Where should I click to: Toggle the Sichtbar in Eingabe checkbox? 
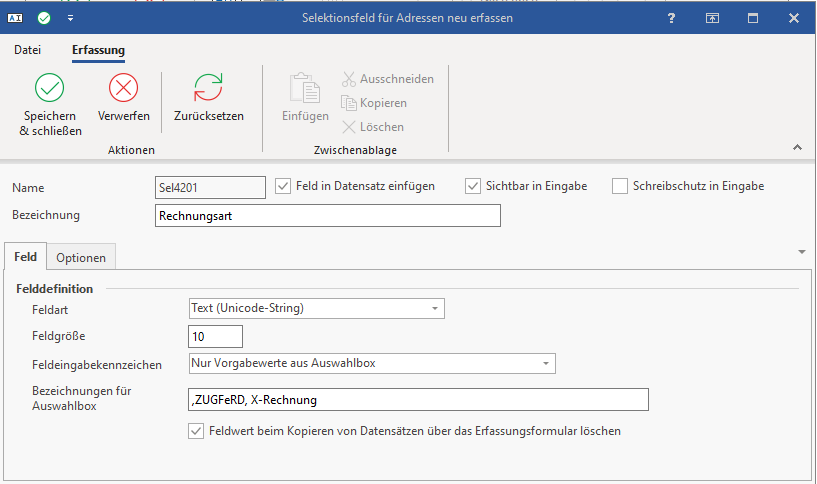(473, 186)
